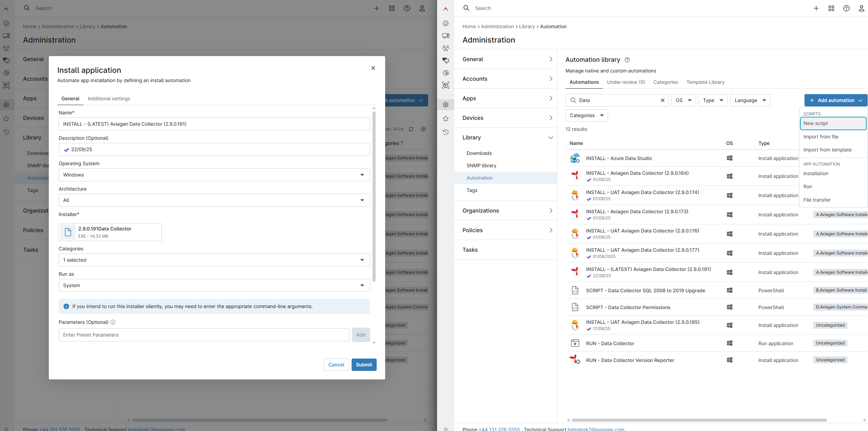Open the Run as System dropdown
This screenshot has height=431, width=868.
click(214, 285)
